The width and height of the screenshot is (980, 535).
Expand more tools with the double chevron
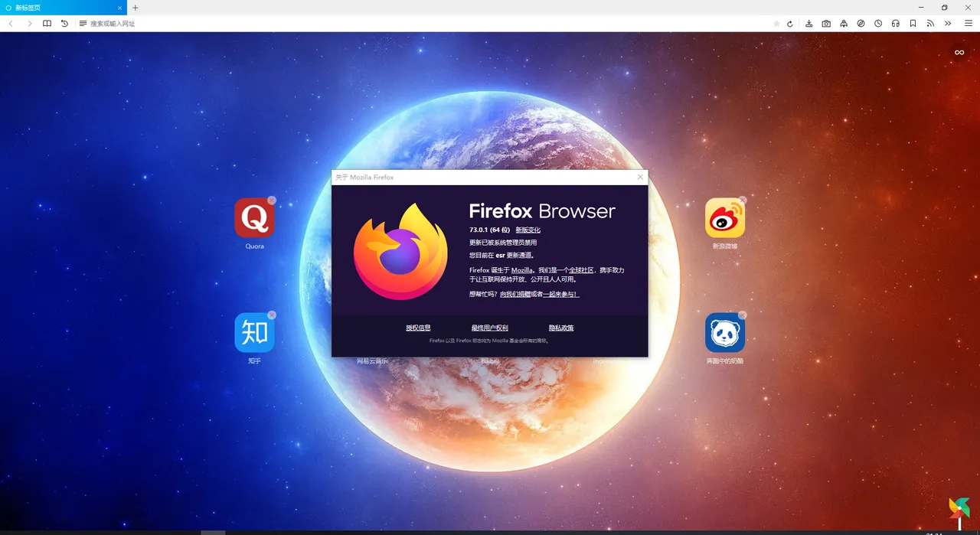(948, 24)
